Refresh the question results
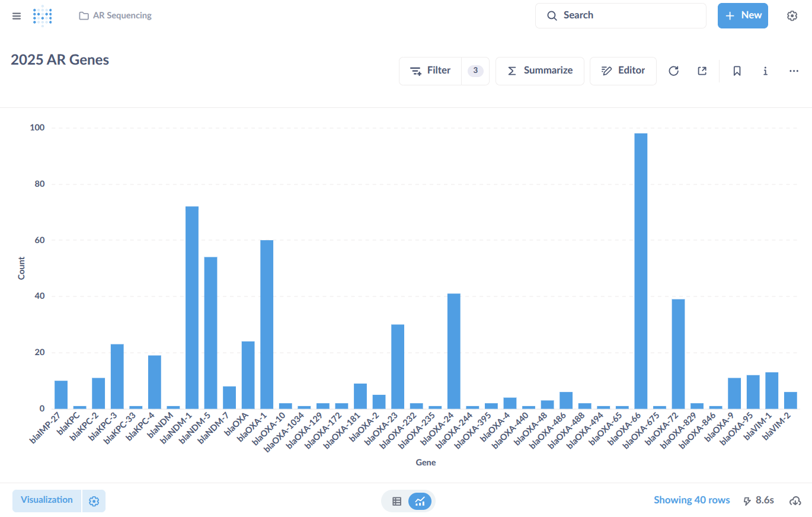The image size is (812, 517). point(673,71)
